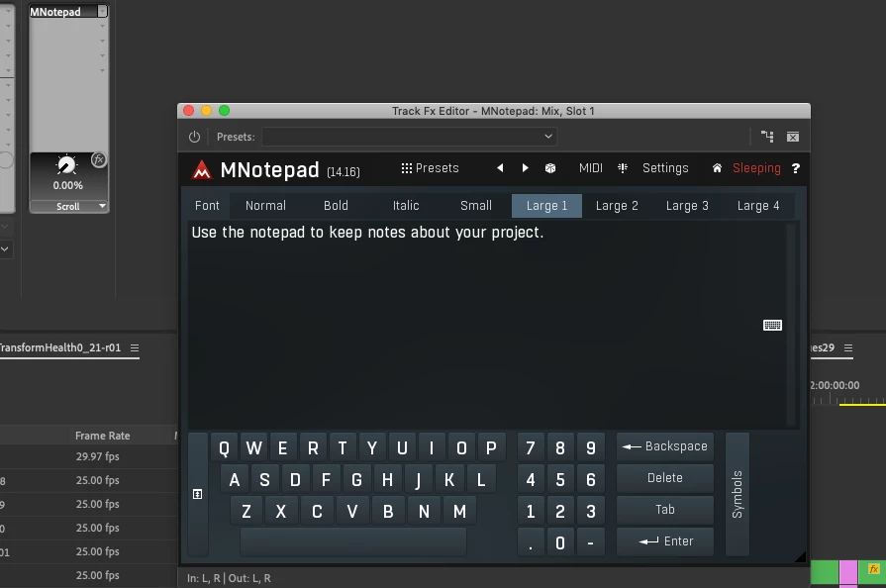Expand the chevron dropdown at far left
Image resolution: width=886 pixels, height=588 pixels.
(x=5, y=248)
